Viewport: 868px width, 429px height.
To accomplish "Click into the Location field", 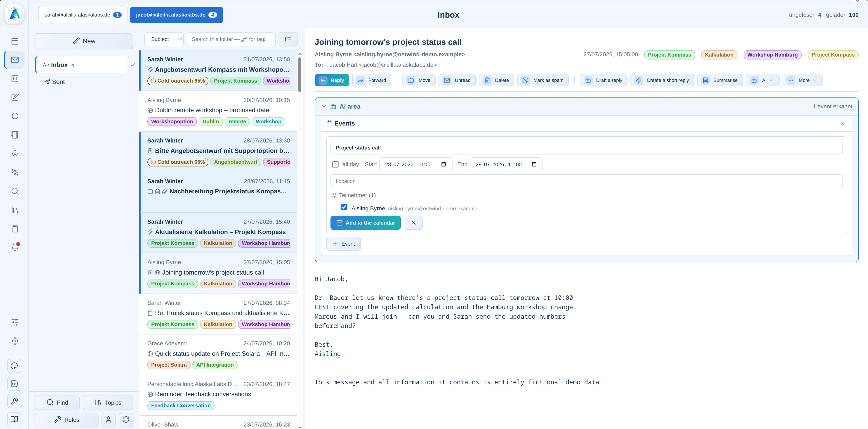I will click(x=586, y=181).
